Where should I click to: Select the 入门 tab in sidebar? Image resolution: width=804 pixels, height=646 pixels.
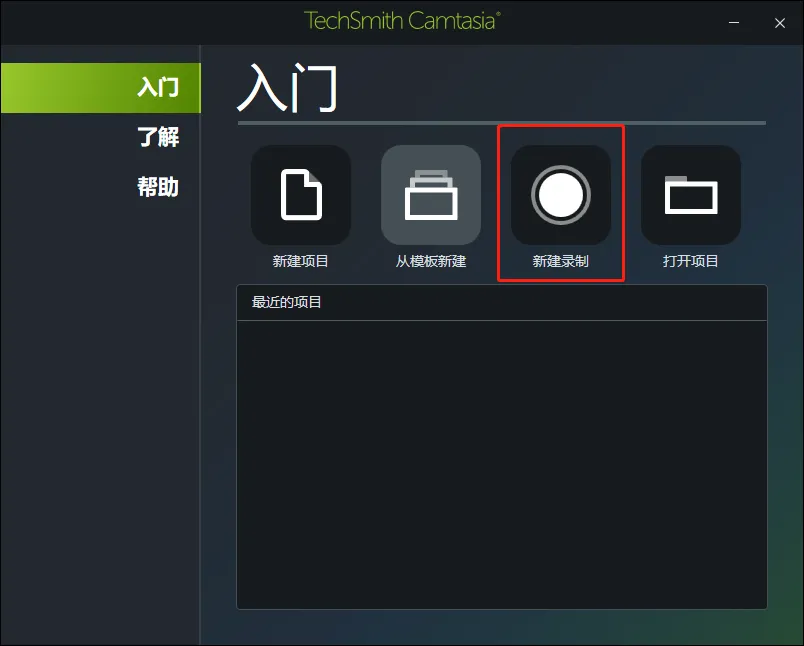100,88
